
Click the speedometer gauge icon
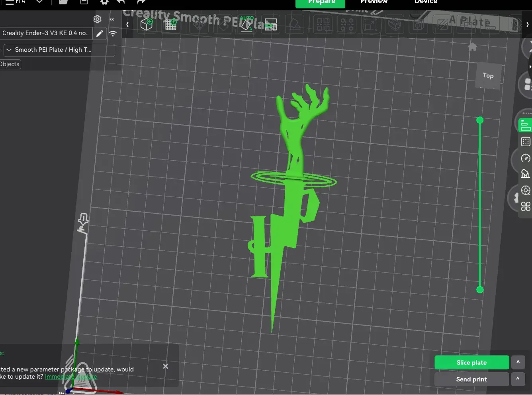526,158
